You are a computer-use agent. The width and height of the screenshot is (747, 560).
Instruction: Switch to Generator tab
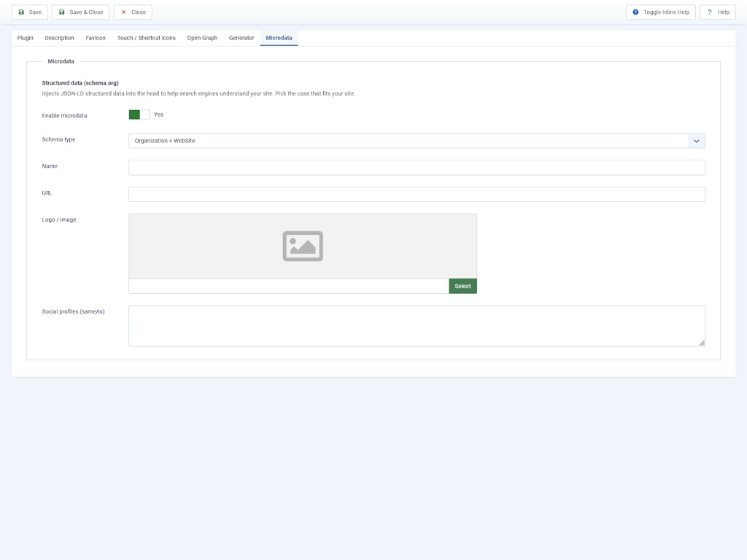coord(241,38)
